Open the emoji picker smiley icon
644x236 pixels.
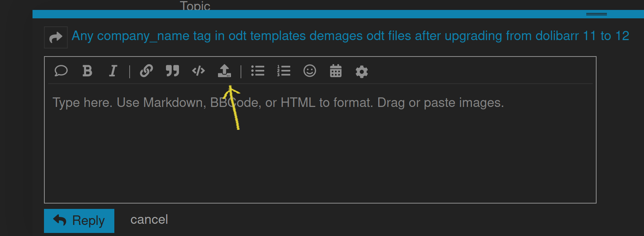[310, 71]
